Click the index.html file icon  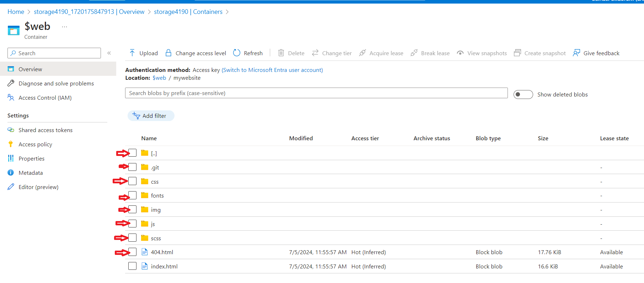(145, 266)
